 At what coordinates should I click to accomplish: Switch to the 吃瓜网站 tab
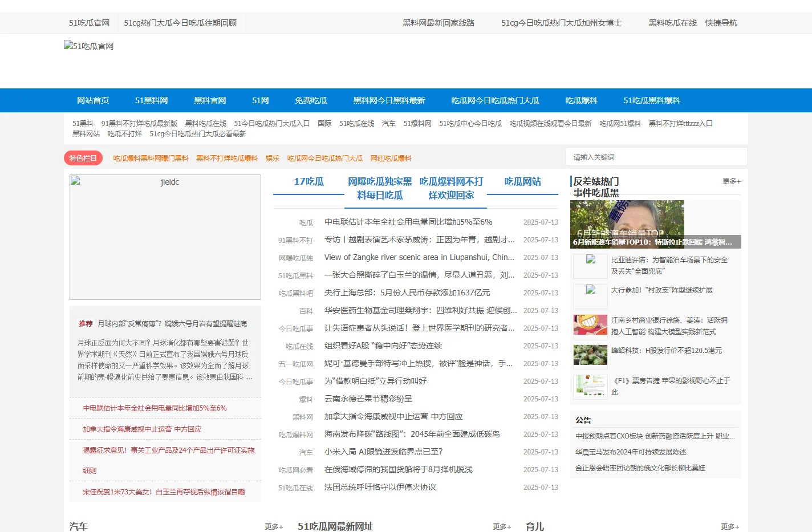[x=522, y=182]
